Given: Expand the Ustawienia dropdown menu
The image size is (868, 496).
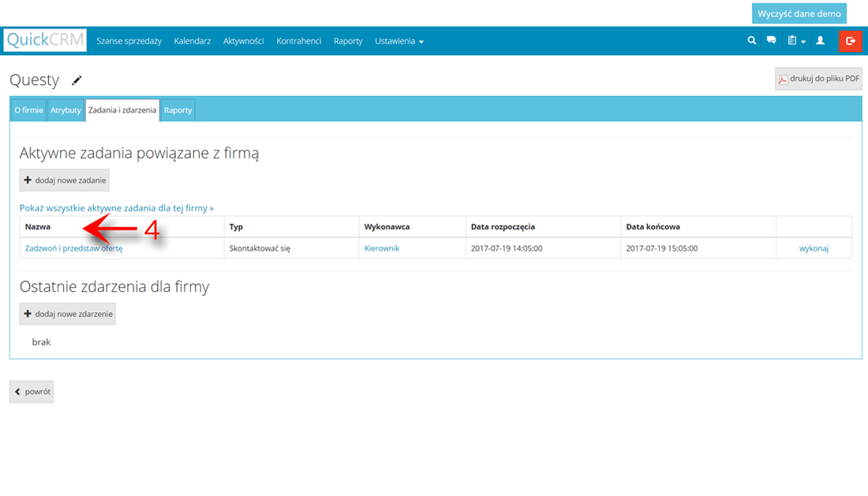Looking at the screenshot, I should pos(398,41).
